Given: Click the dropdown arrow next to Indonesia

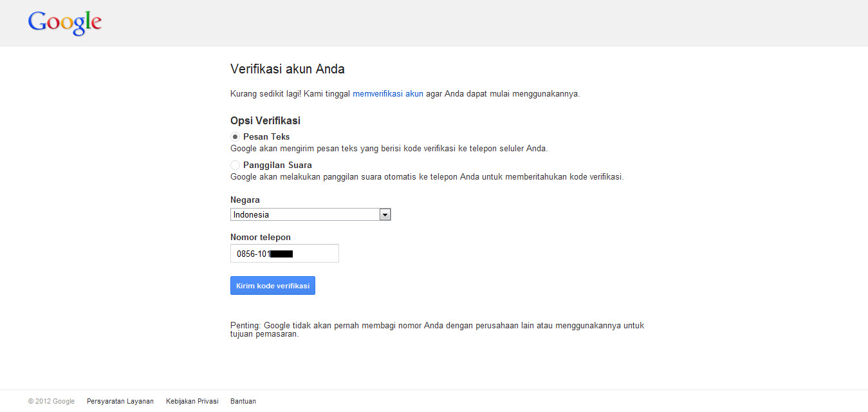Looking at the screenshot, I should 385,214.
